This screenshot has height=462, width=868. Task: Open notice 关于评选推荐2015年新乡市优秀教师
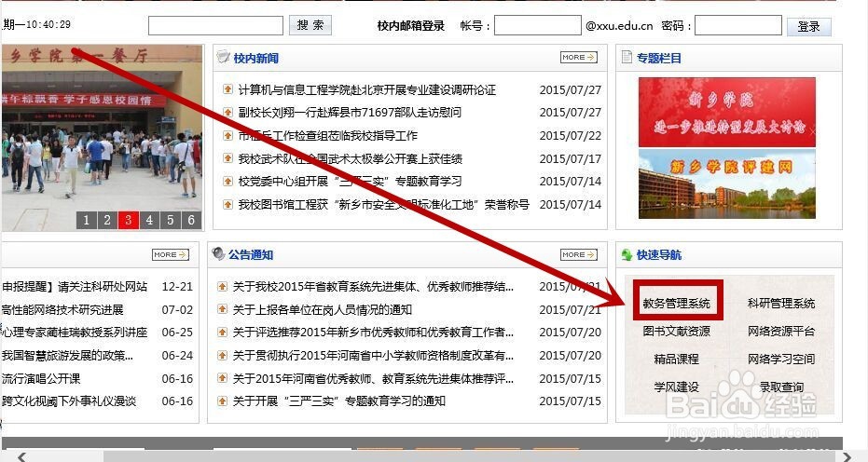coord(373,332)
